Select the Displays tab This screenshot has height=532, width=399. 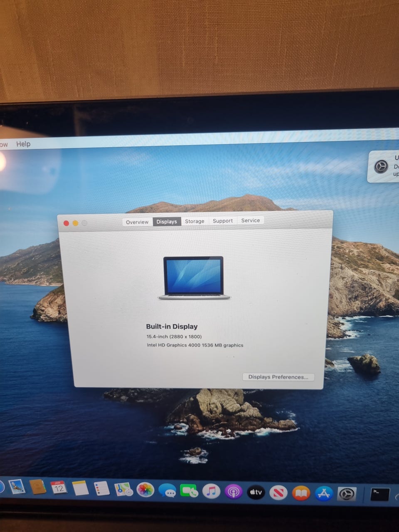click(167, 222)
